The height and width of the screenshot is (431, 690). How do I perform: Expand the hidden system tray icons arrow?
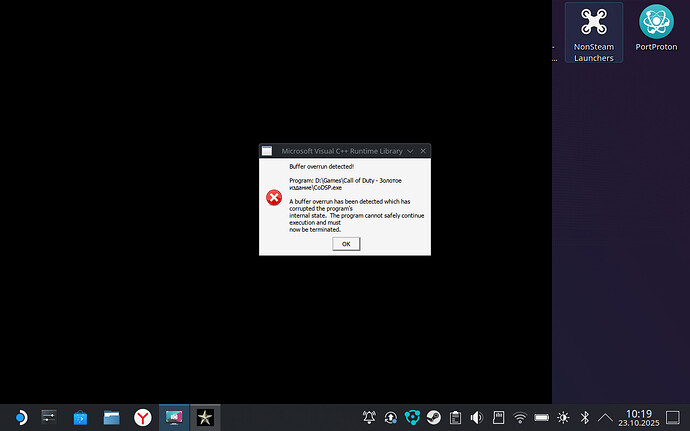pos(606,417)
